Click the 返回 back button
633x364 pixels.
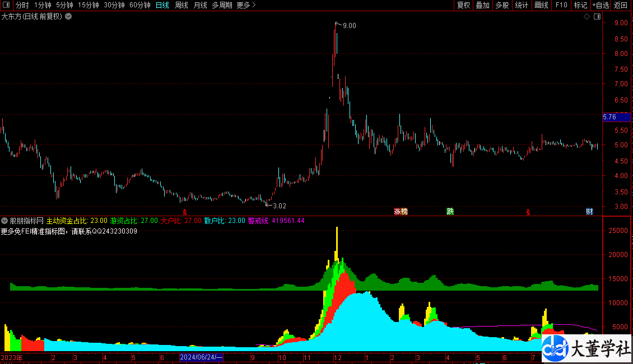click(x=621, y=6)
